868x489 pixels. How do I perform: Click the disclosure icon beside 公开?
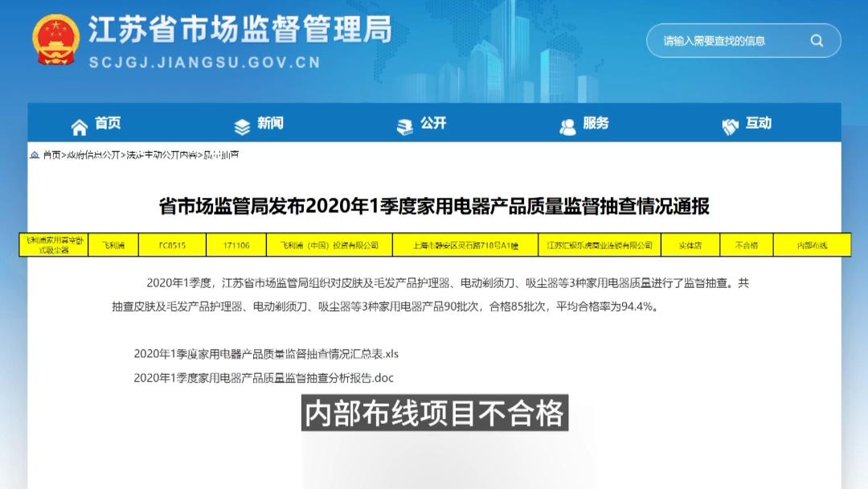pyautogui.click(x=403, y=124)
